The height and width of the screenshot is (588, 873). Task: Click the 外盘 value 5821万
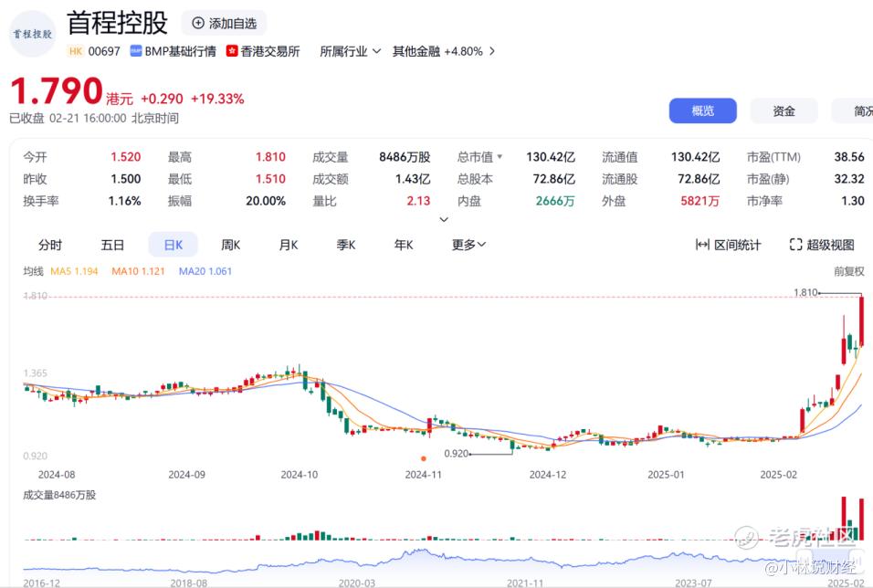click(699, 201)
